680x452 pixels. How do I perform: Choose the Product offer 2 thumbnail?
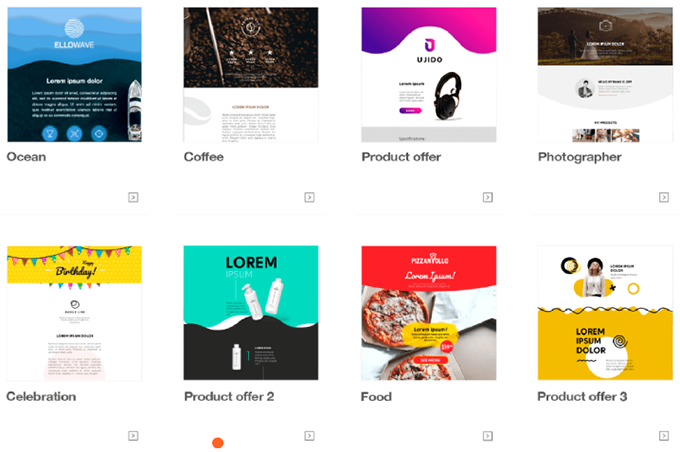(x=251, y=313)
